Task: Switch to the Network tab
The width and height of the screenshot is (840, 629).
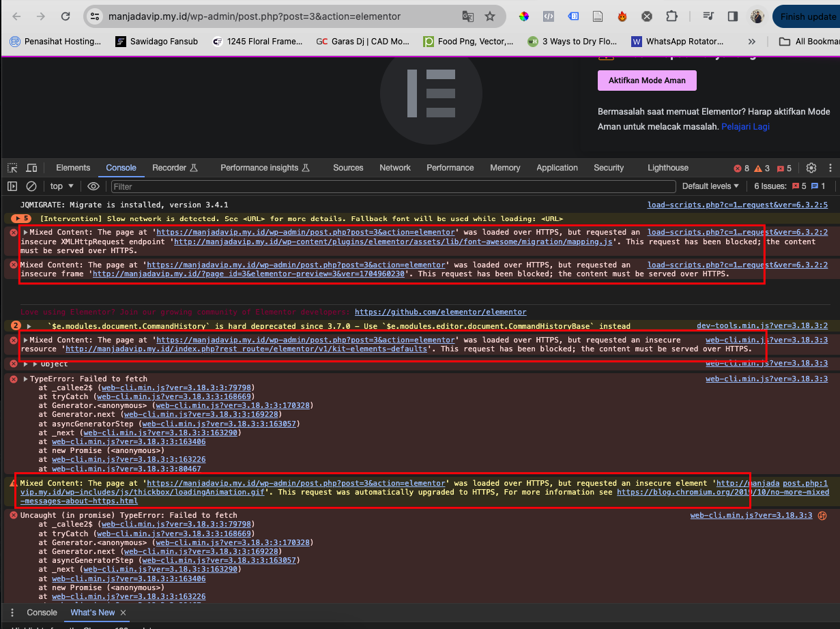Action: click(395, 168)
